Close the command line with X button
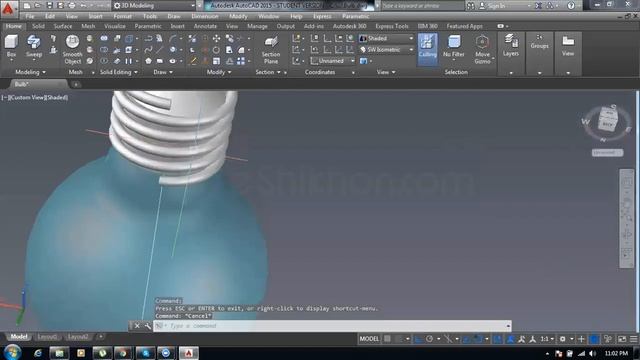The width and height of the screenshot is (640, 360). coord(137,326)
